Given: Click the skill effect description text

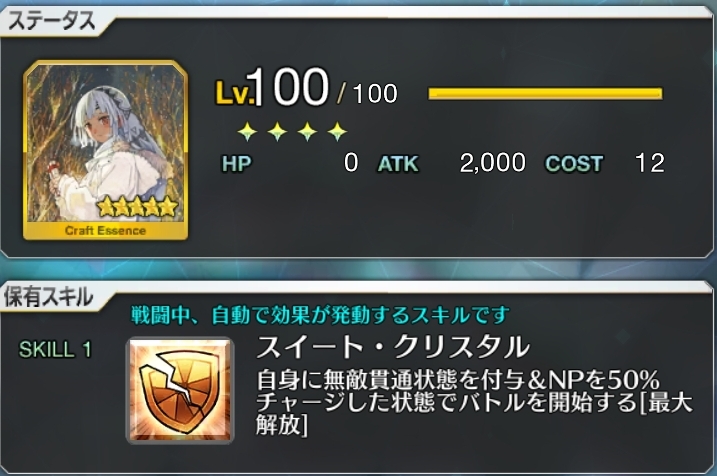Looking at the screenshot, I should pos(475,402).
